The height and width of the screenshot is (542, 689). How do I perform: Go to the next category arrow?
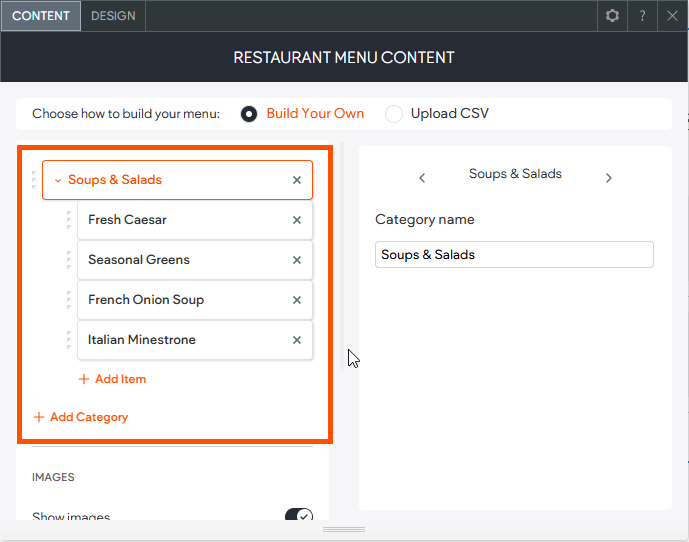pos(608,178)
